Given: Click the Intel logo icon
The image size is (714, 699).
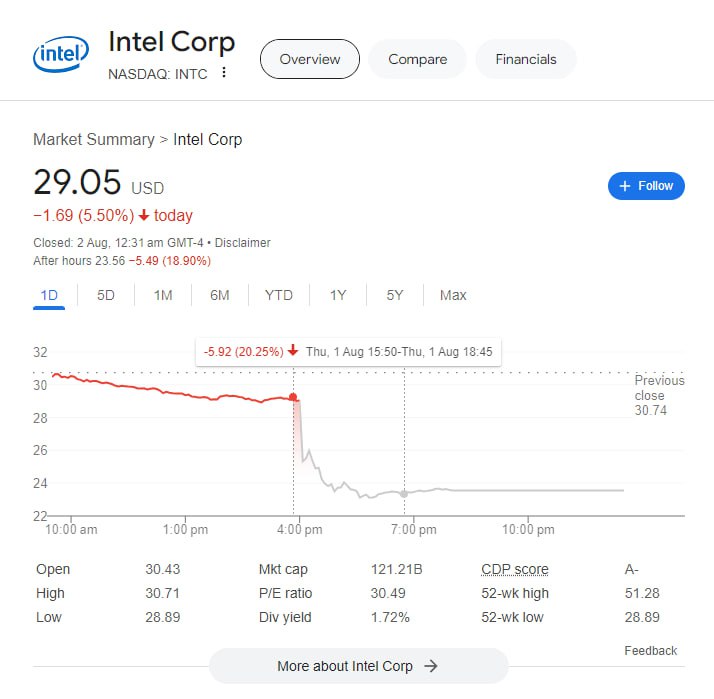Looking at the screenshot, I should click(62, 58).
